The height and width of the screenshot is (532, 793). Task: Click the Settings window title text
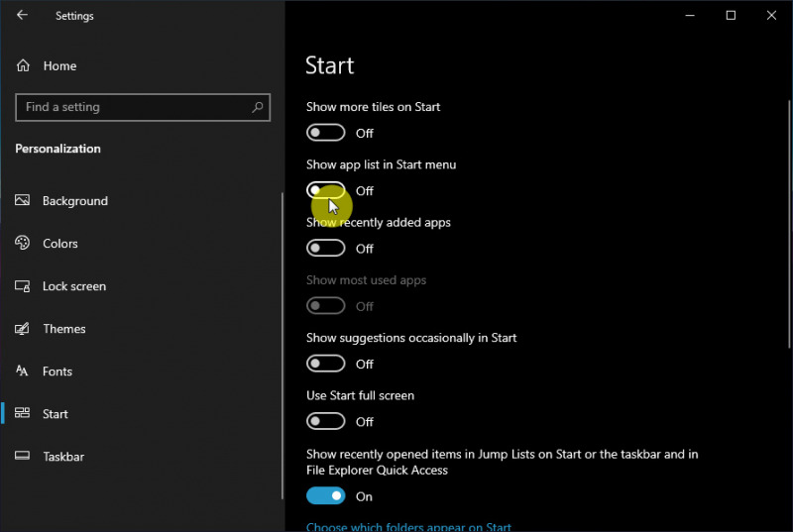point(74,16)
